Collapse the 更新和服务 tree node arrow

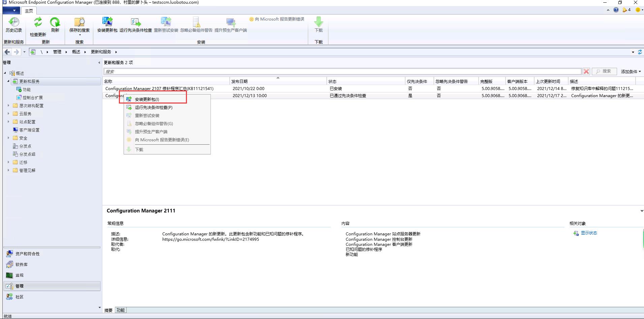(x=8, y=81)
